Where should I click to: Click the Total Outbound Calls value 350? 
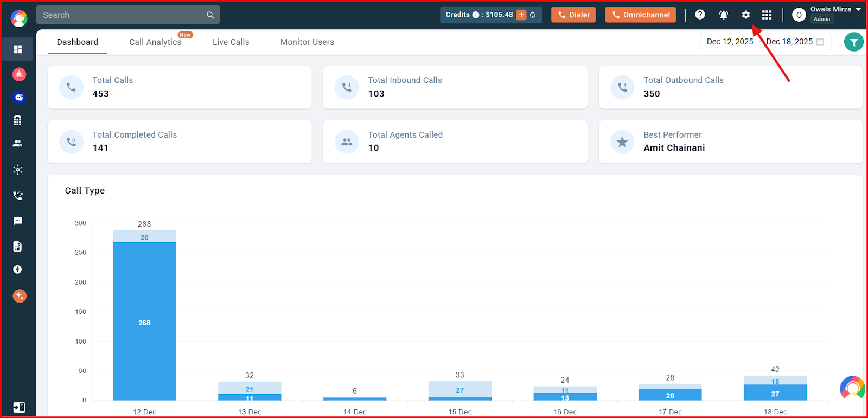(x=652, y=94)
